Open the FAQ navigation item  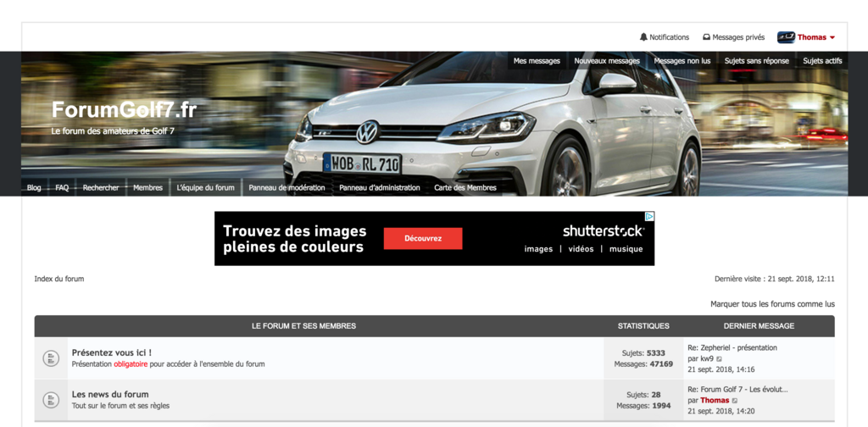(x=62, y=187)
